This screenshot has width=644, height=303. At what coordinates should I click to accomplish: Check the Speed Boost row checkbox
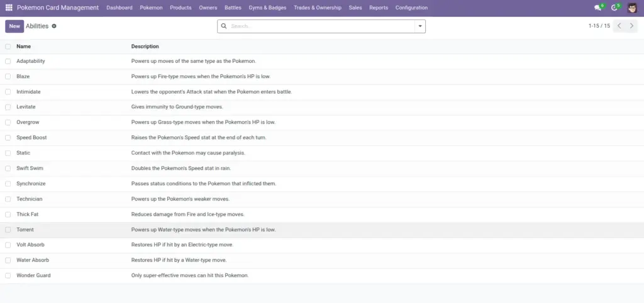point(8,138)
